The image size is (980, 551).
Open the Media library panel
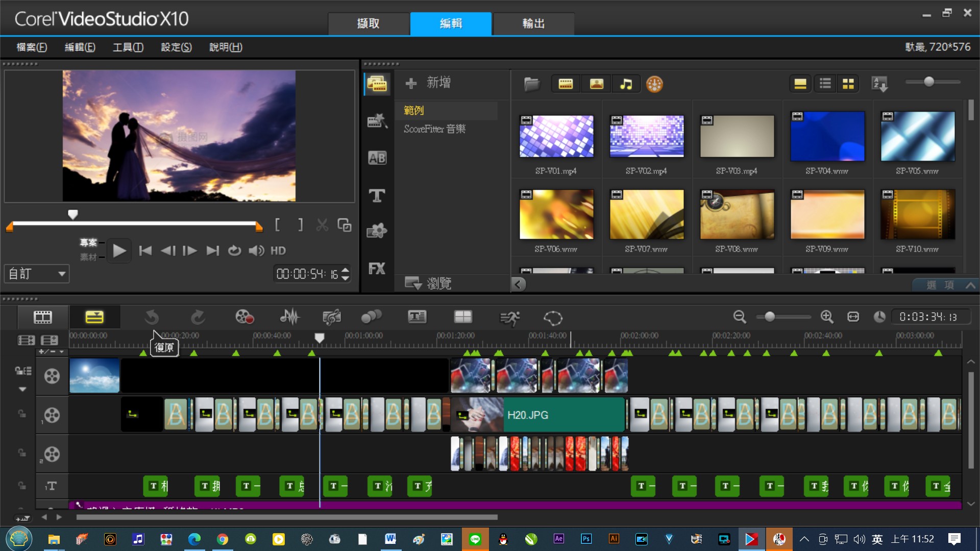377,84
